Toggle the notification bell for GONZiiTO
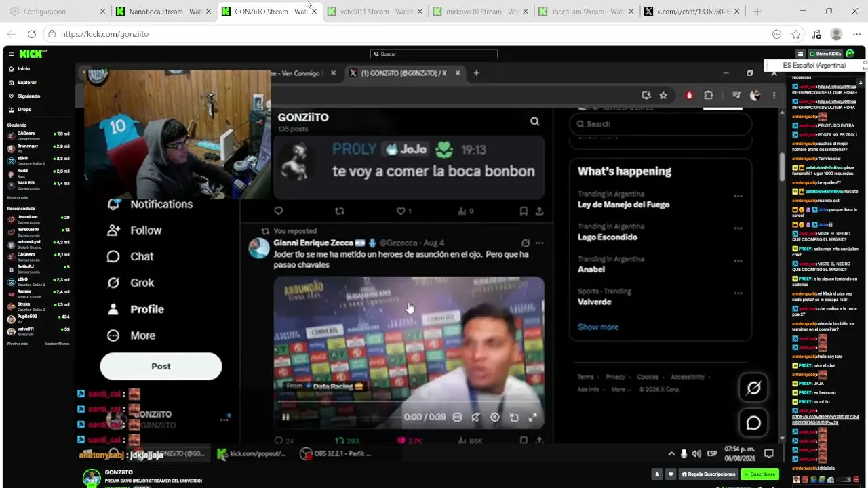The height and width of the screenshot is (488, 868). point(657,474)
